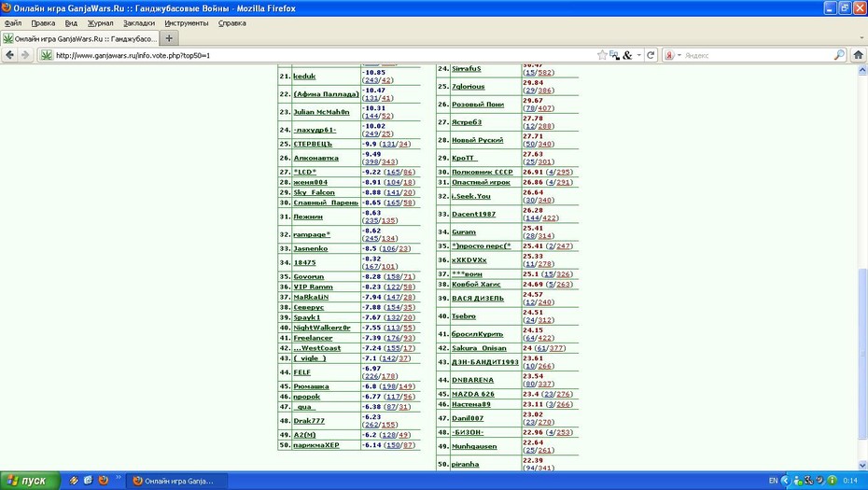The height and width of the screenshot is (490, 868).
Task: Click the Freelancer player link
Action: [x=313, y=338]
